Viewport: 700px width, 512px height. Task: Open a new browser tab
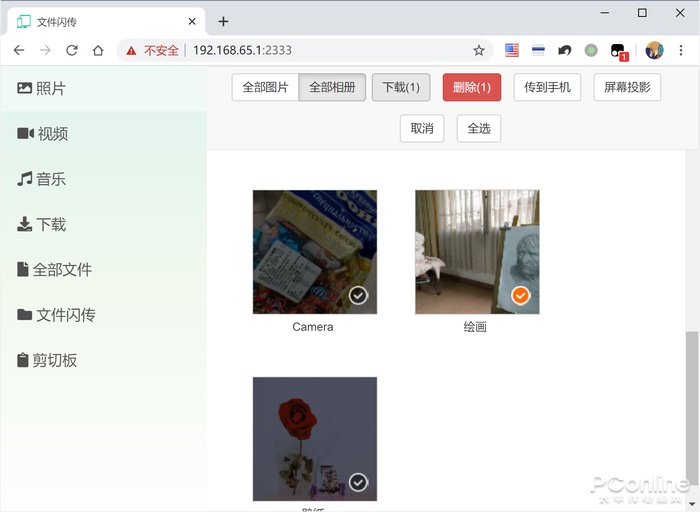223,21
